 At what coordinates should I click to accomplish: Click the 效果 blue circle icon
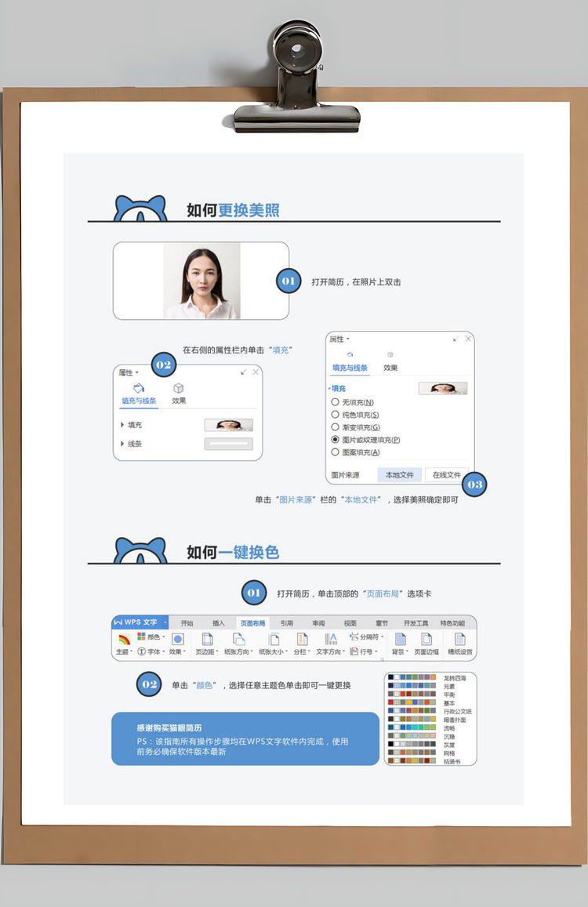tap(178, 639)
